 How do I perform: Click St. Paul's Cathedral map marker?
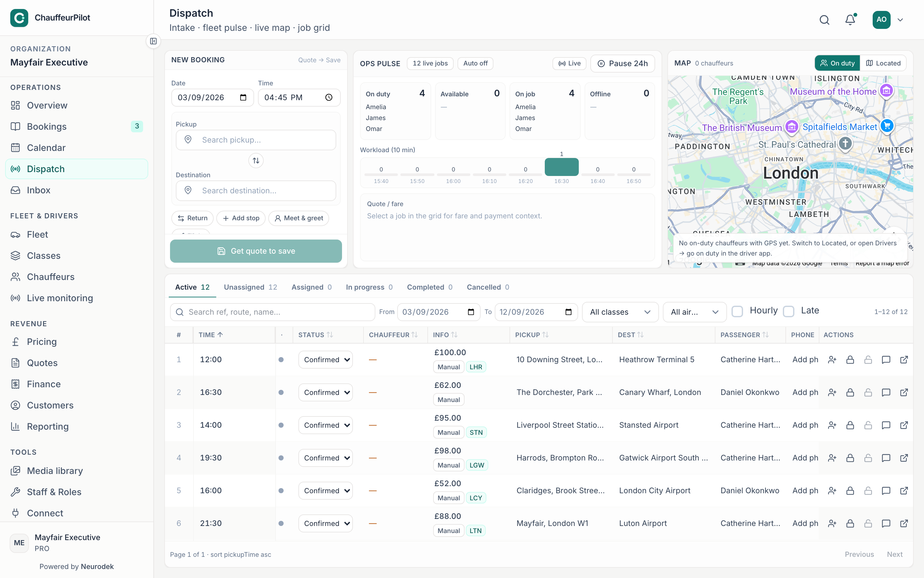click(x=845, y=144)
